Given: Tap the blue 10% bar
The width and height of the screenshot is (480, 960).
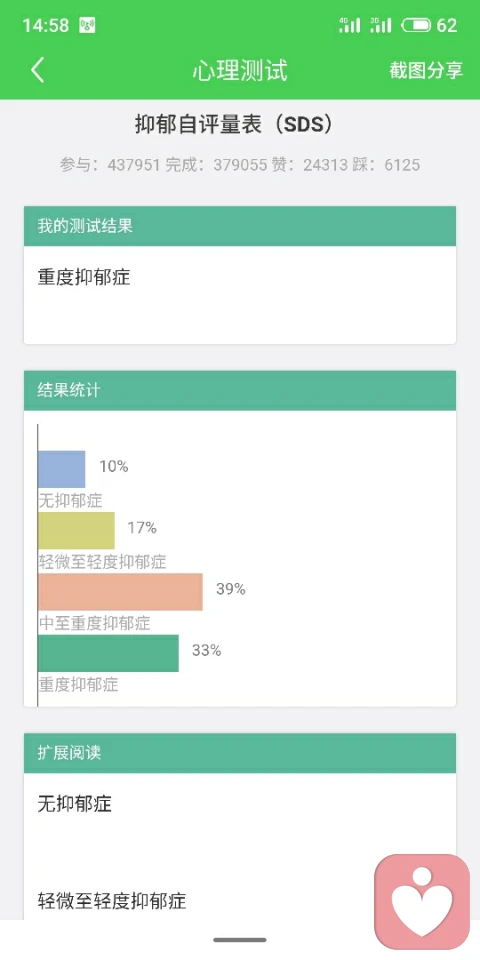Looking at the screenshot, I should coord(62,469).
